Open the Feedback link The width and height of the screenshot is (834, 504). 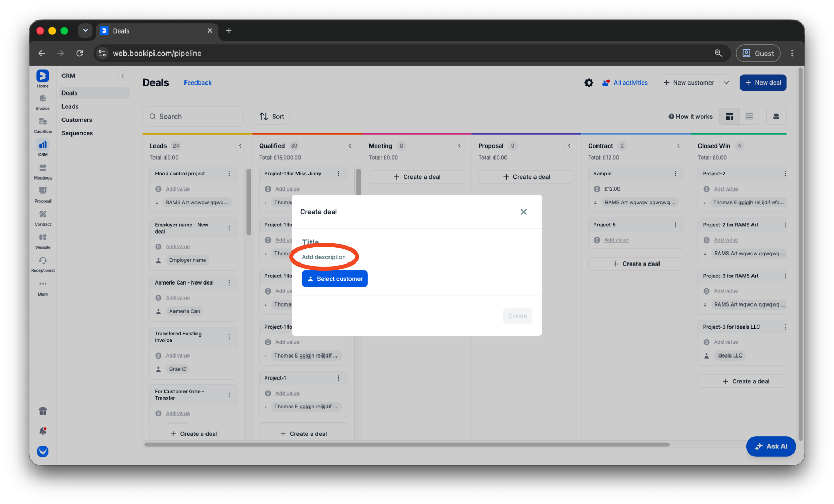tap(198, 83)
